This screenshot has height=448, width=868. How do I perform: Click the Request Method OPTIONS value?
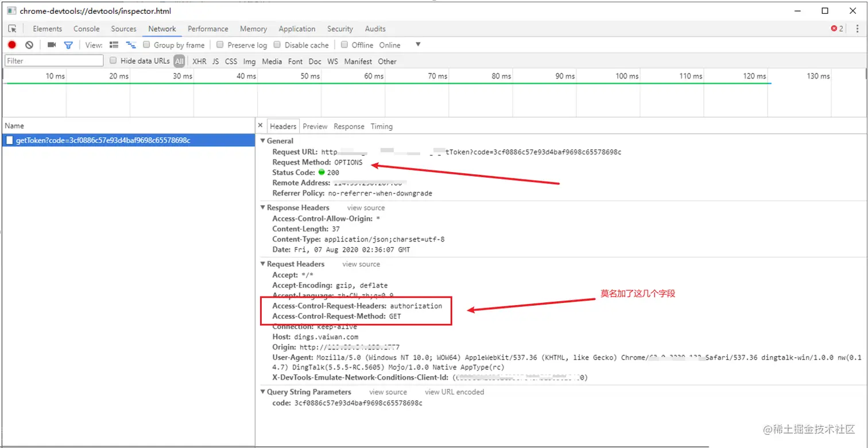pyautogui.click(x=348, y=162)
